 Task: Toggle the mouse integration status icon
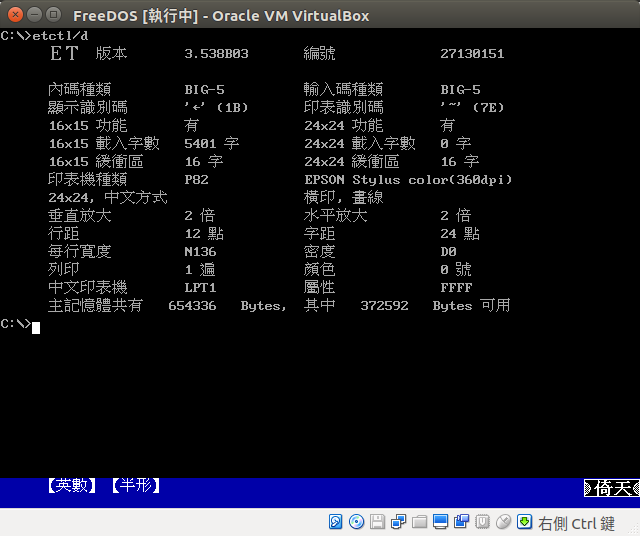click(503, 522)
